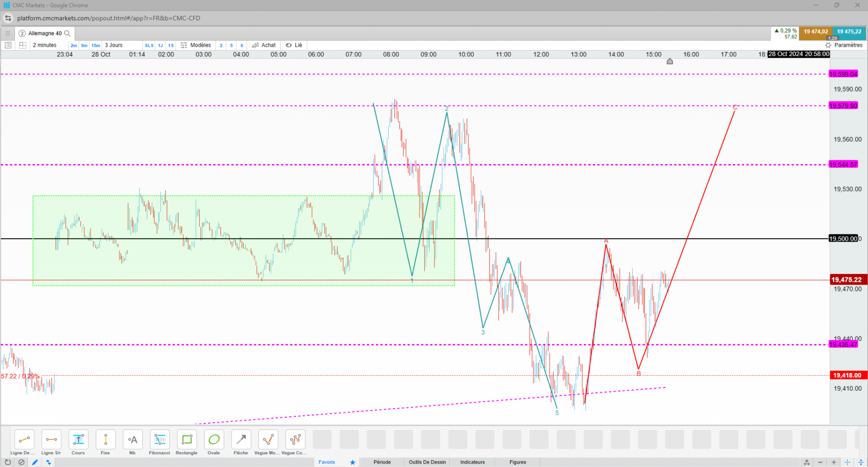Select the SLS range shortcut
Screen dimensions: 868x467
click(x=149, y=45)
